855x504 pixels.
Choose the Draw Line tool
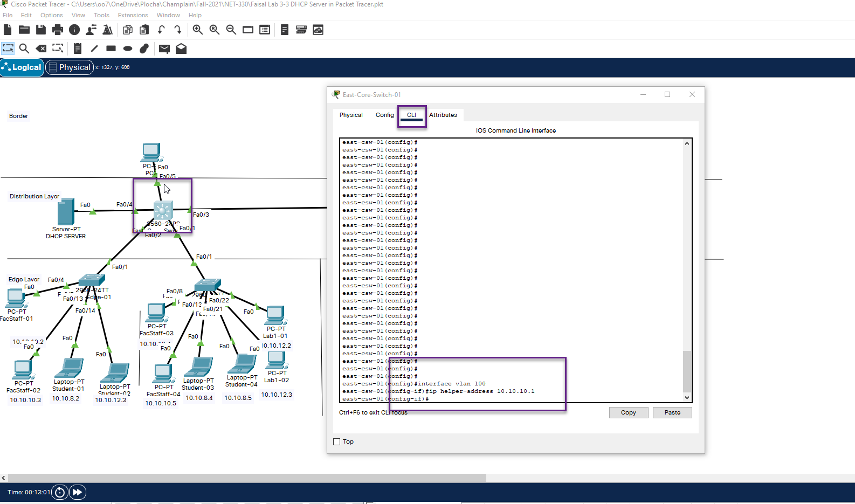click(x=94, y=49)
